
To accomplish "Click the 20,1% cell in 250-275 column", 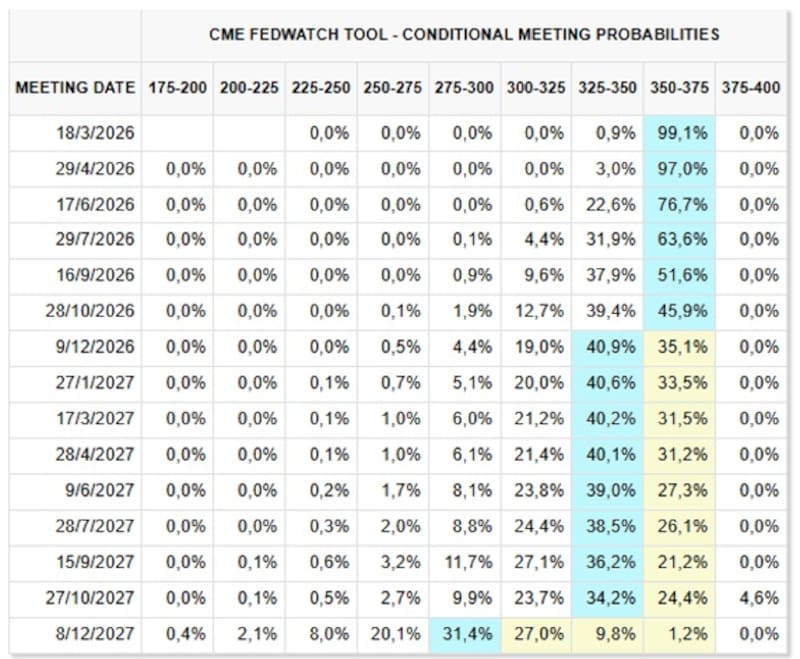I will (393, 634).
